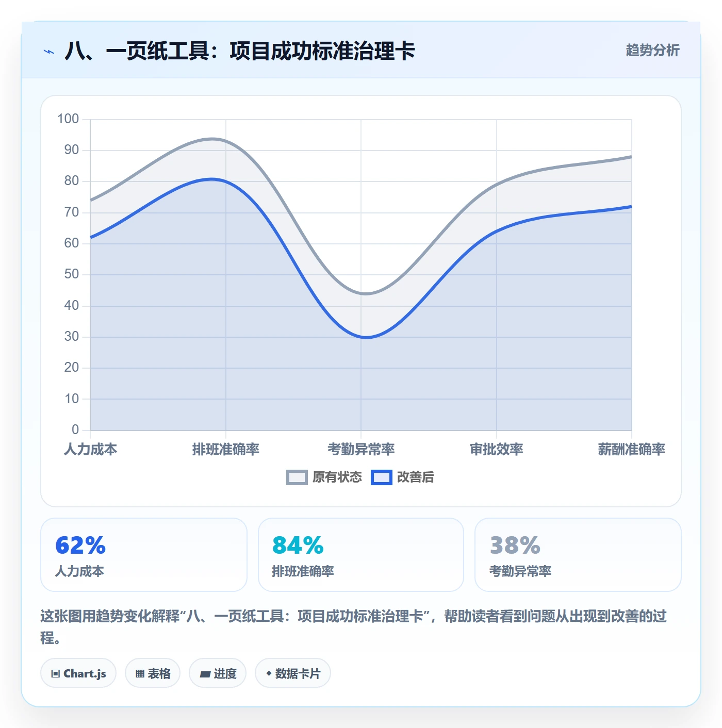This screenshot has height=728, width=722.
Task: Toggle the 改善后 legend dataset
Action: (402, 477)
